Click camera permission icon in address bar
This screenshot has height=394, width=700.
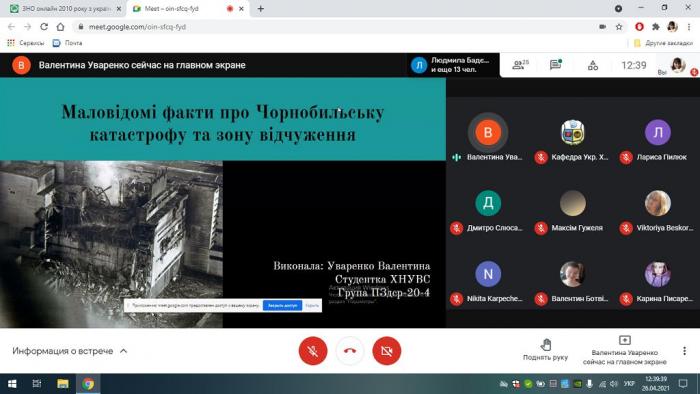click(x=602, y=27)
